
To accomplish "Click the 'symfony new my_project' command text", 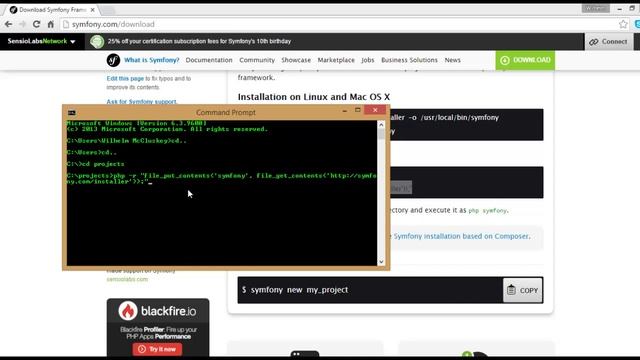I will (299, 290).
